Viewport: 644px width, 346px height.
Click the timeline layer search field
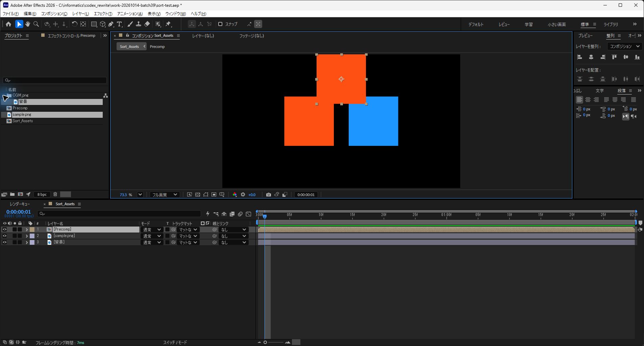[119, 214]
